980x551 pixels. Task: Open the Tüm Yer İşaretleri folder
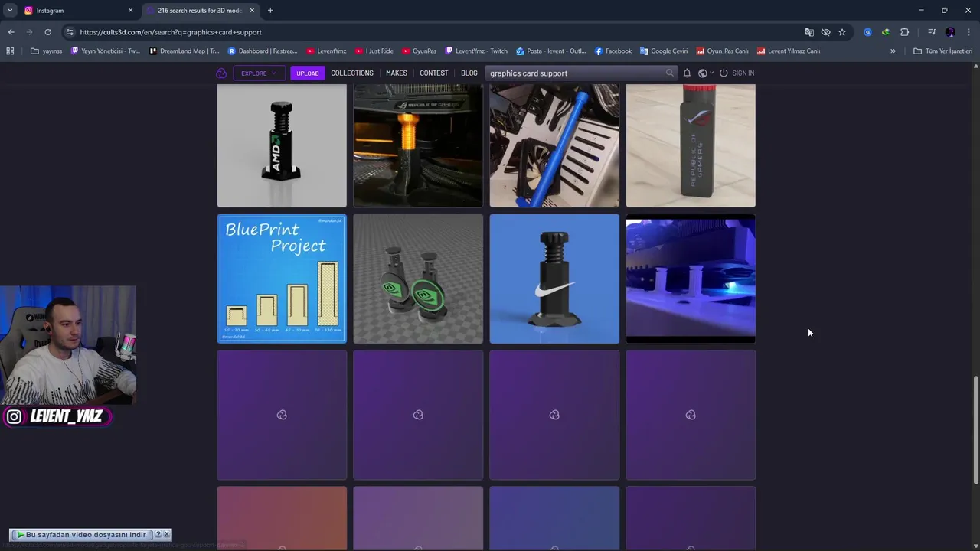pyautogui.click(x=943, y=51)
